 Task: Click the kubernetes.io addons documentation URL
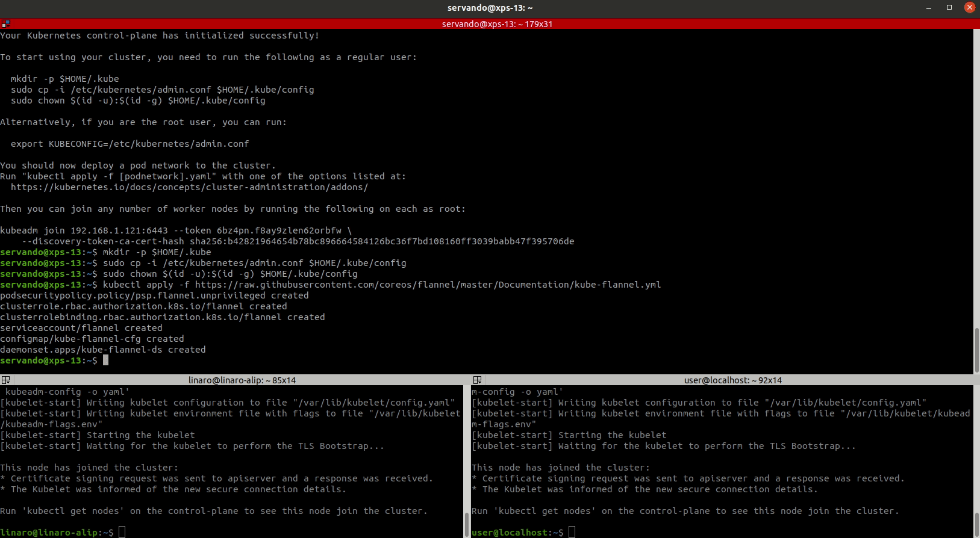[189, 187]
